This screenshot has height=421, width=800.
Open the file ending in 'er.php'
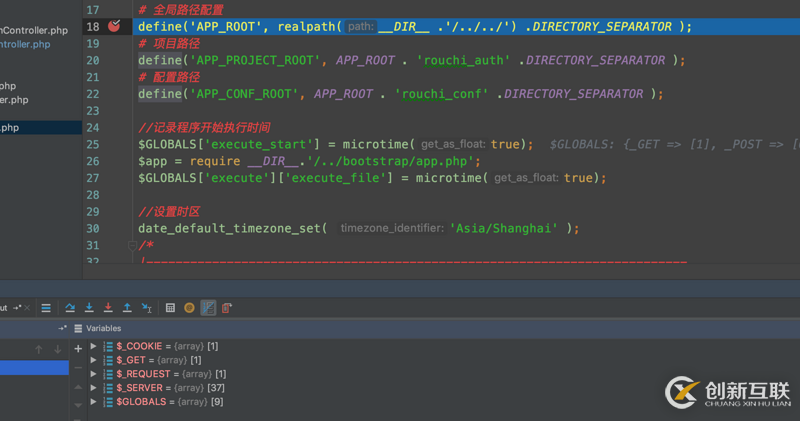click(14, 100)
